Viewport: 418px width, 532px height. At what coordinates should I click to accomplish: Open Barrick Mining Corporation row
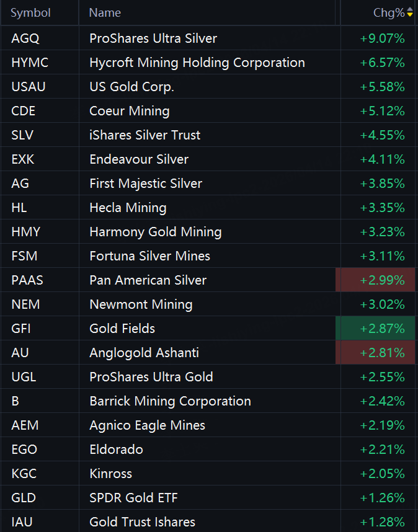click(x=170, y=401)
